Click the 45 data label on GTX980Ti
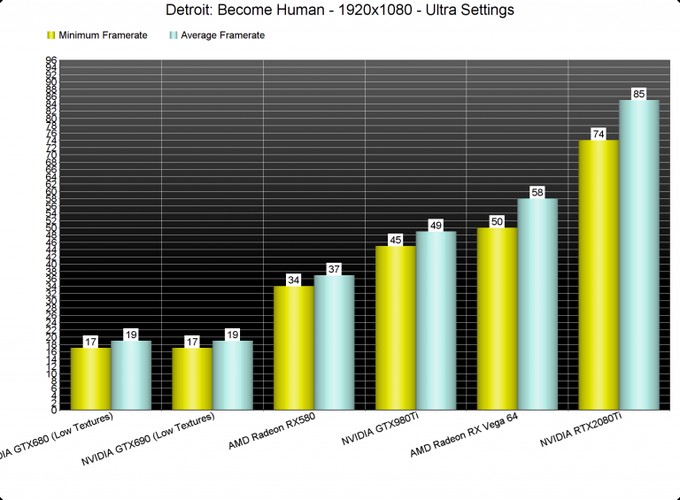This screenshot has height=500, width=680. click(x=395, y=240)
